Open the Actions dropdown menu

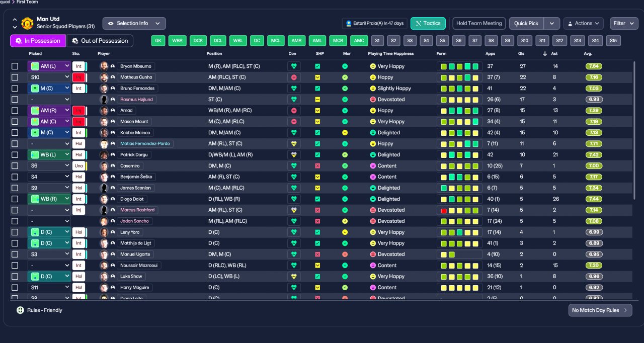coord(584,24)
